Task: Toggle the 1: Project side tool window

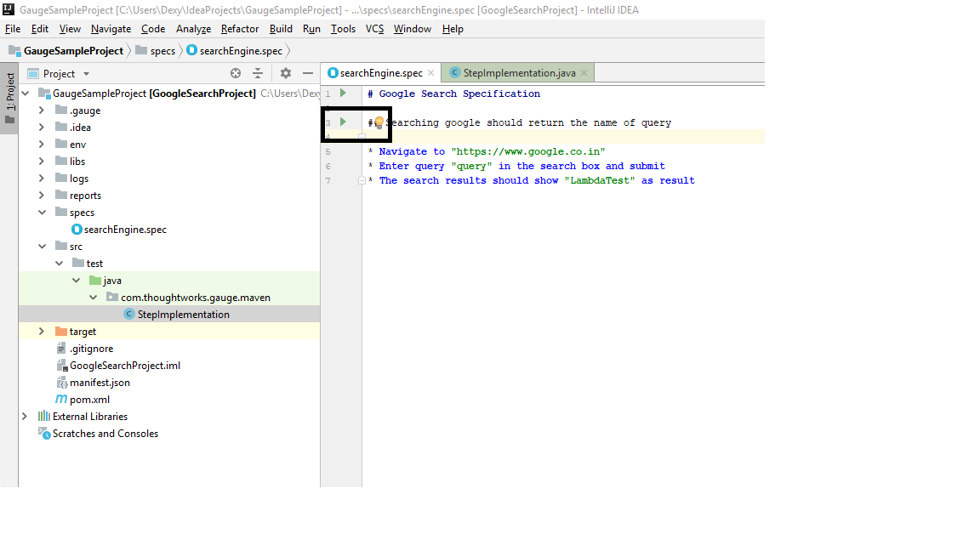Action: click(x=10, y=98)
